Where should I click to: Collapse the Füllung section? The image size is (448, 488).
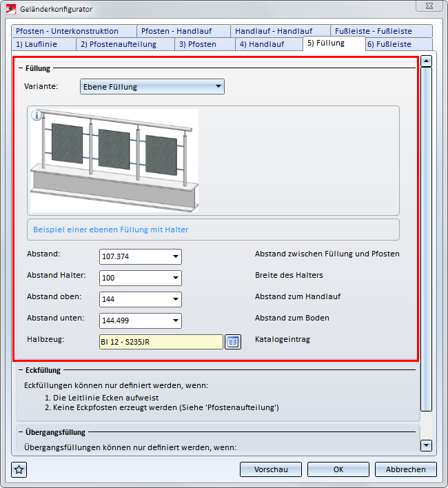click(21, 68)
